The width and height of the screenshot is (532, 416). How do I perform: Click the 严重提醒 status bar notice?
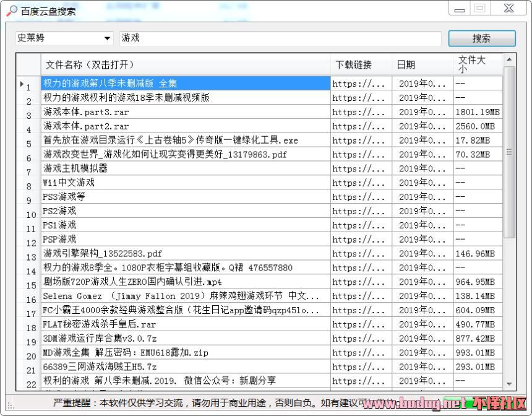point(207,403)
